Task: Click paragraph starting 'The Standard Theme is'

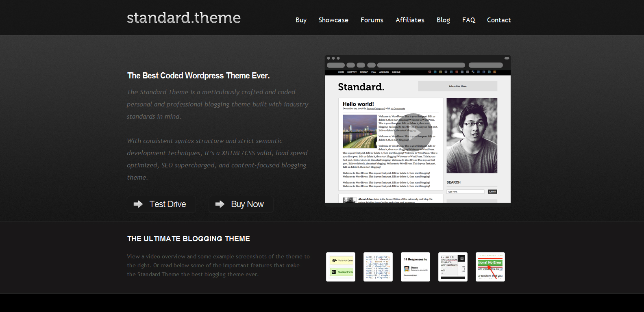Action: 218,104
